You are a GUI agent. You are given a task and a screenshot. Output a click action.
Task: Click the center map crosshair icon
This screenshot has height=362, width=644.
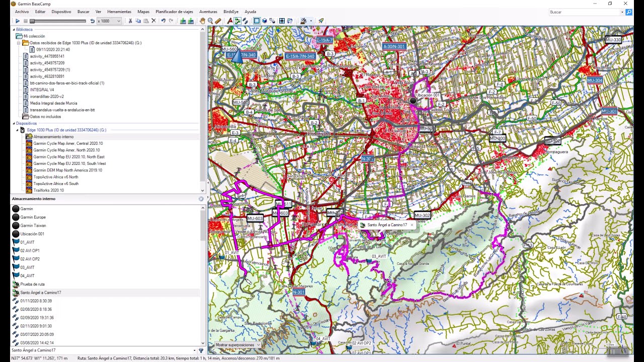(282, 21)
